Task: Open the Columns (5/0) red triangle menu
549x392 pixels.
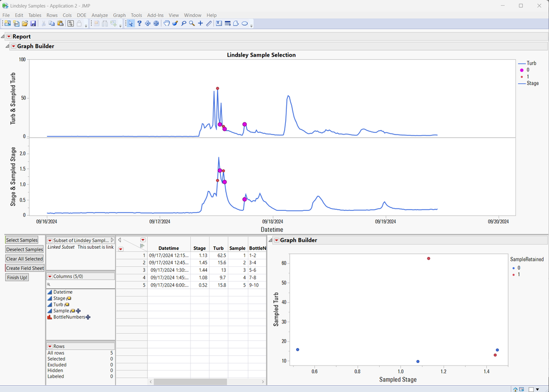Action: [x=49, y=277]
